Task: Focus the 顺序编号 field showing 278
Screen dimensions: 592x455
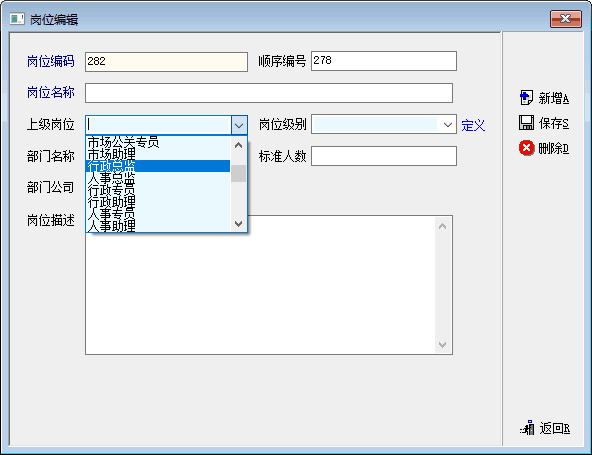Action: pyautogui.click(x=384, y=61)
